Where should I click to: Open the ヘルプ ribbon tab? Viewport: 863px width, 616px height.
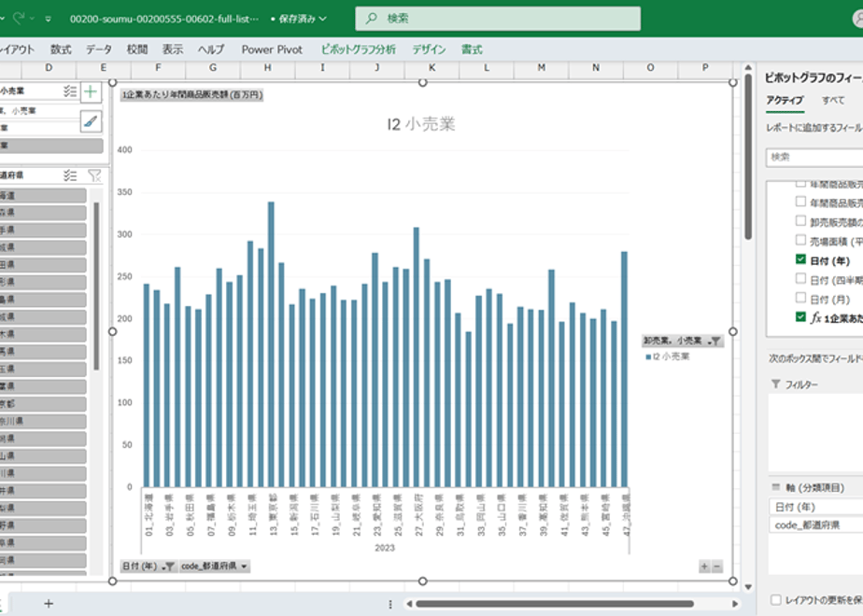point(211,49)
